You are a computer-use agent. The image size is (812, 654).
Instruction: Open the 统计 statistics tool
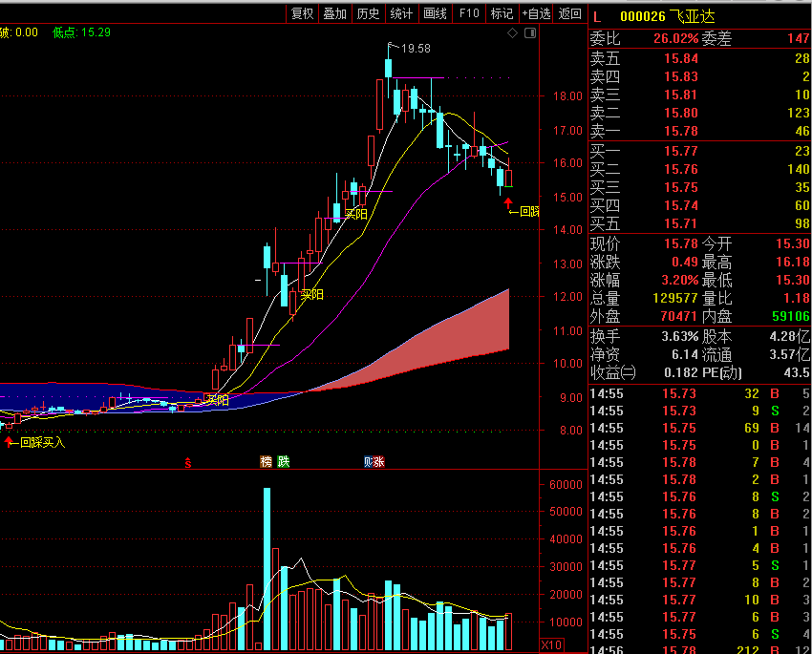tap(401, 13)
